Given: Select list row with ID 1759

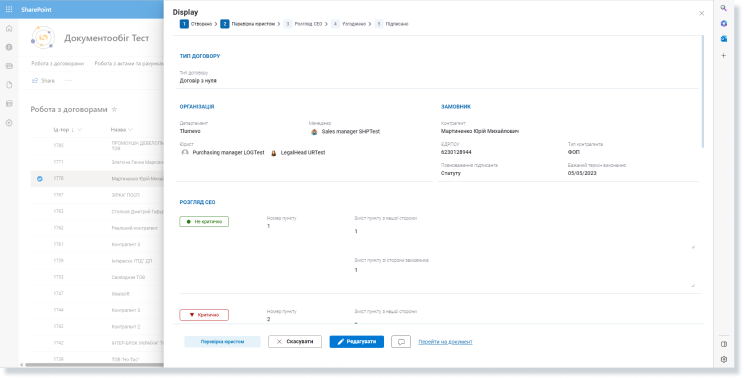Looking at the screenshot, I should coord(97,261).
